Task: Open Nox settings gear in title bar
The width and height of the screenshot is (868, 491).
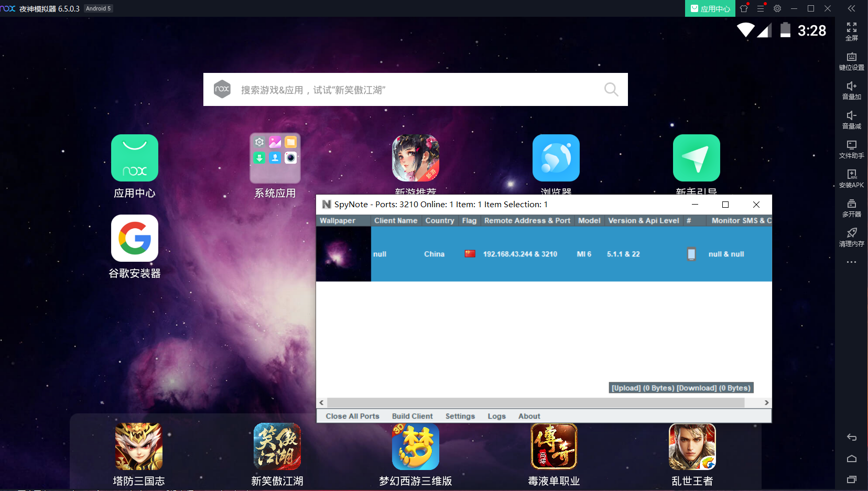Action: coord(777,8)
